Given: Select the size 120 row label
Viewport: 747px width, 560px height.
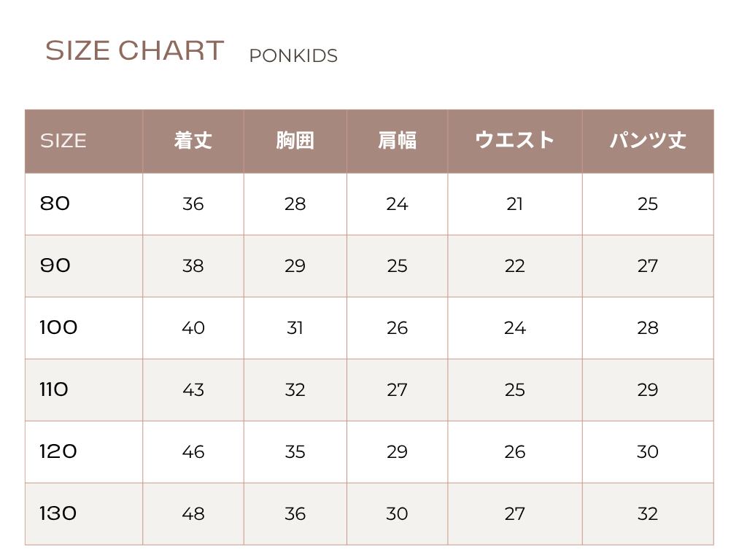Looking at the screenshot, I should pos(58,451).
